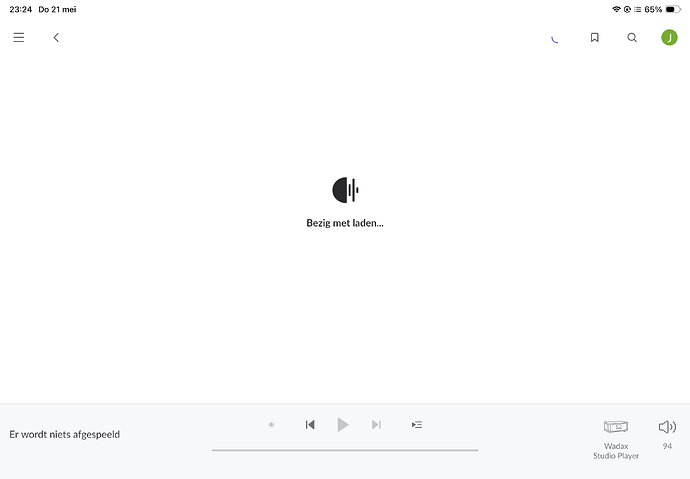Click the date 'Do 21 mei'
The image size is (690, 479).
[57, 9]
